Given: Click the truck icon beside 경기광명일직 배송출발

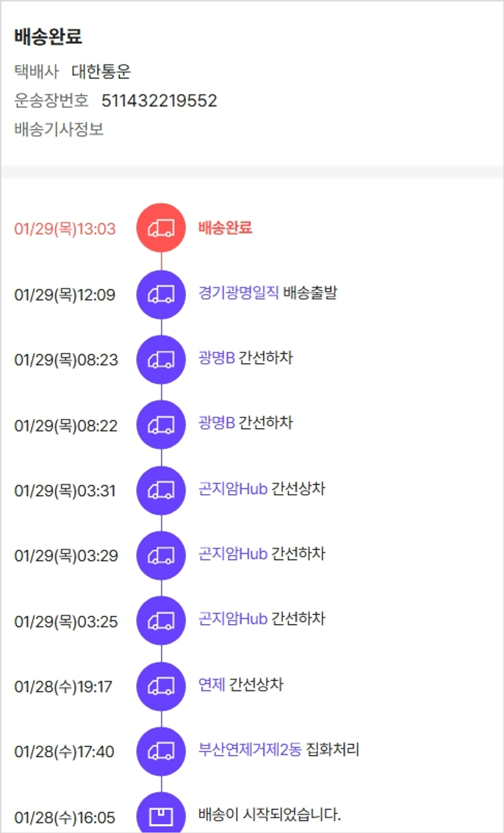Looking at the screenshot, I should pyautogui.click(x=161, y=294).
